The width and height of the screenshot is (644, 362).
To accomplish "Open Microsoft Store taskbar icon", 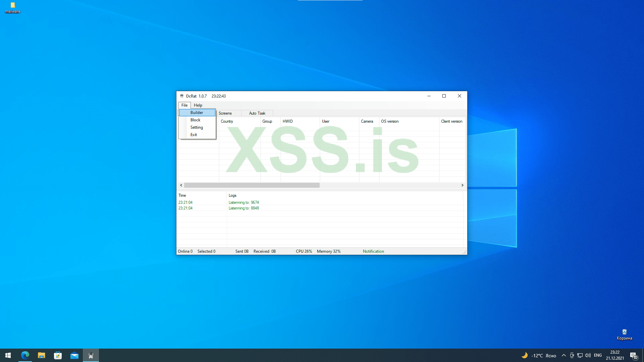I will 58,355.
